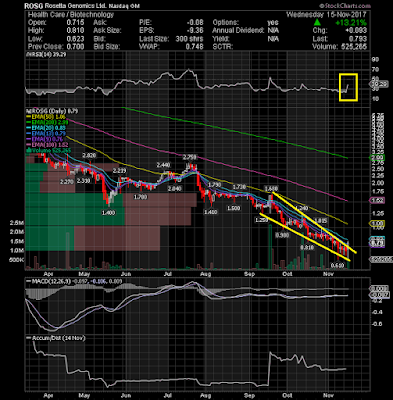Click the VWAP value 0.748
Screen dimensions: 393x400
(194, 46)
